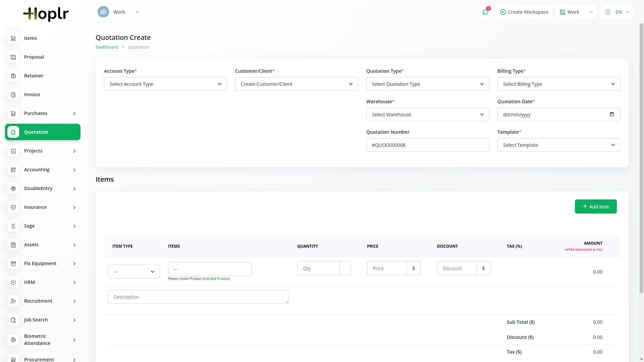The height and width of the screenshot is (362, 644).
Task: Click the workspace avatar thumbnail
Action: coord(103,12)
